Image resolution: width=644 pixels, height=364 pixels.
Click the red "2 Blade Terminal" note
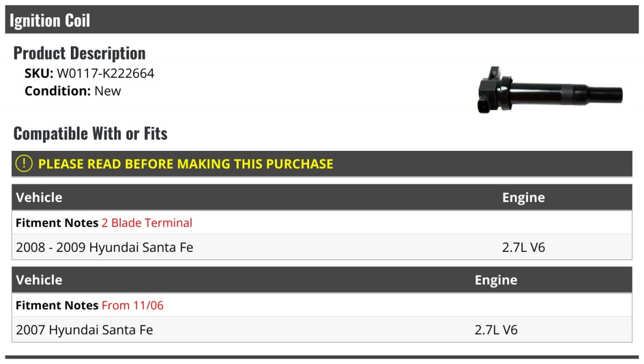click(x=147, y=223)
